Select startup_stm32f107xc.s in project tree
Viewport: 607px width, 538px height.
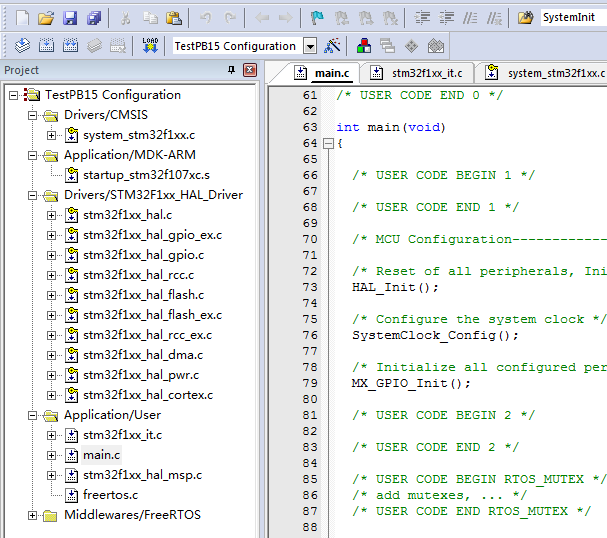(146, 175)
